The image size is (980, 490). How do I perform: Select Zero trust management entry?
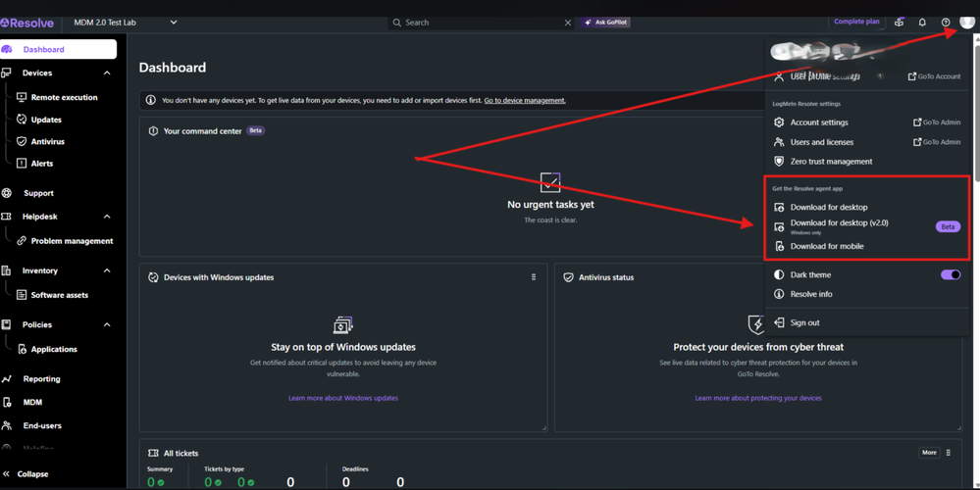pyautogui.click(x=830, y=162)
